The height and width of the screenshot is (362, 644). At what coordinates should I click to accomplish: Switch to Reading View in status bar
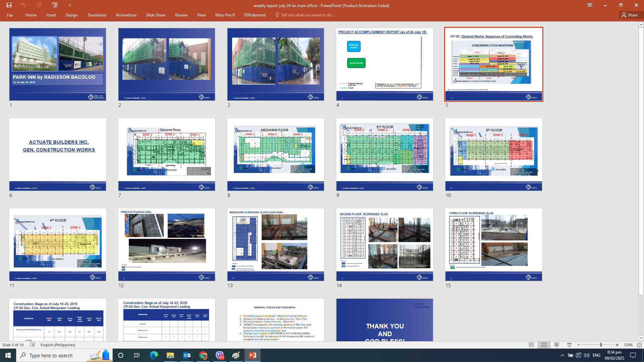click(x=556, y=345)
